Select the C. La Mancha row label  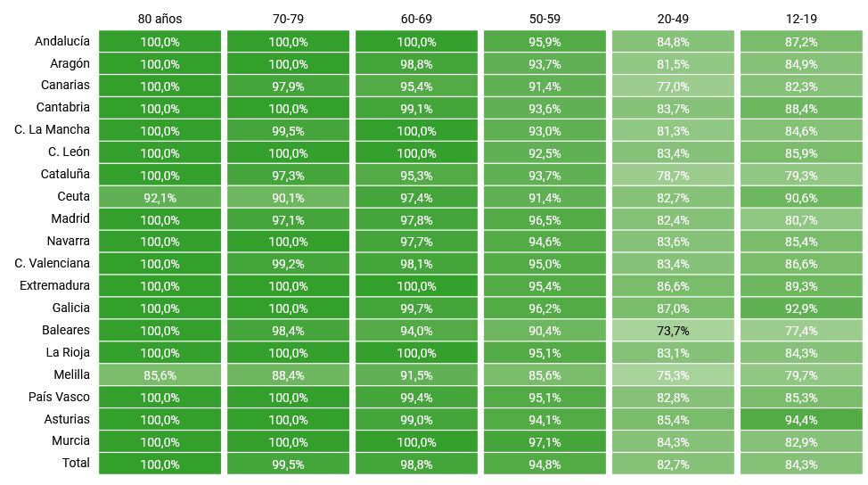(x=52, y=129)
